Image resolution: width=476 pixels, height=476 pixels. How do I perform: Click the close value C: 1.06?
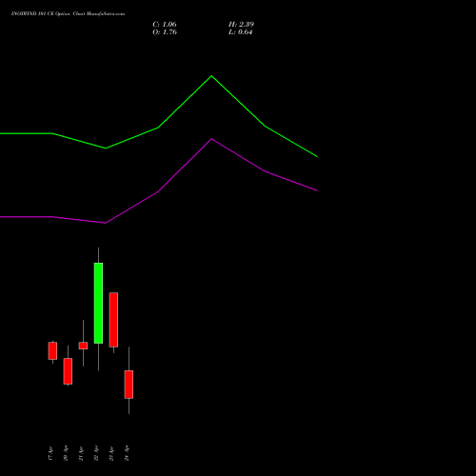click(x=165, y=25)
